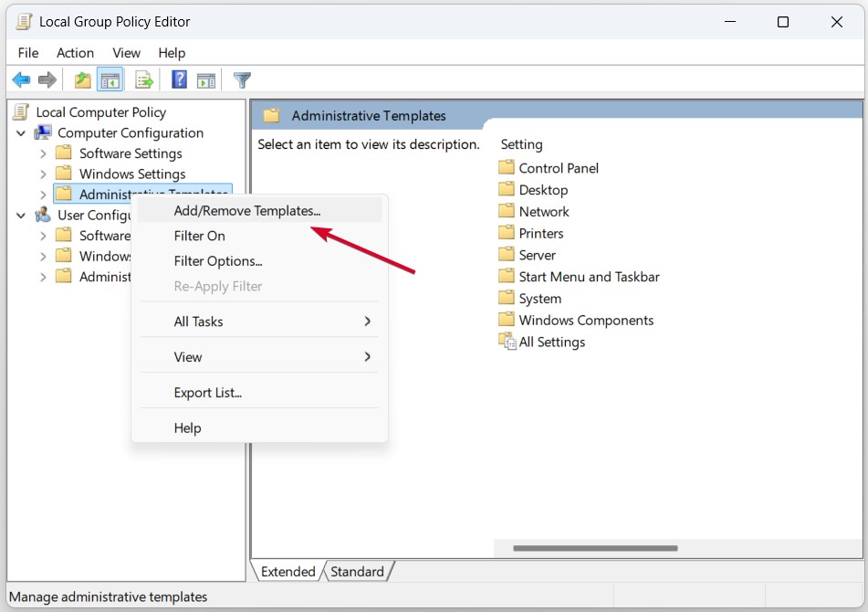Switch to the Extended tab
This screenshot has height=612, width=868.
coord(288,571)
